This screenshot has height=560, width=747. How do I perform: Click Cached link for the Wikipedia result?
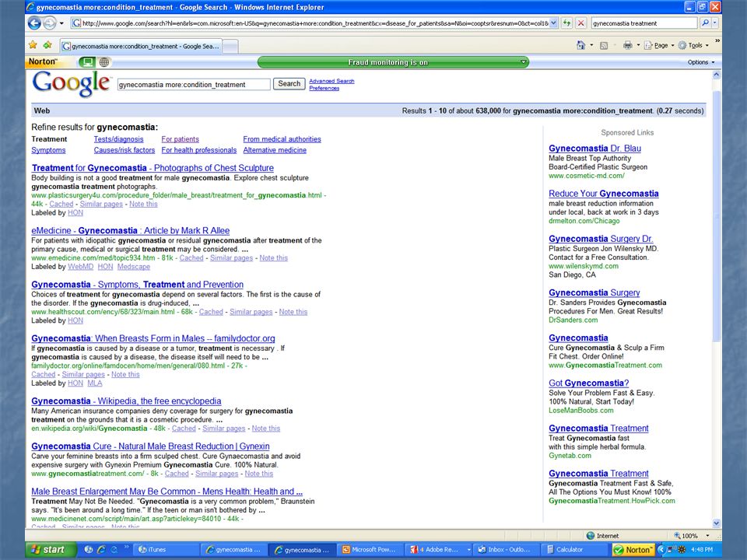point(184,429)
